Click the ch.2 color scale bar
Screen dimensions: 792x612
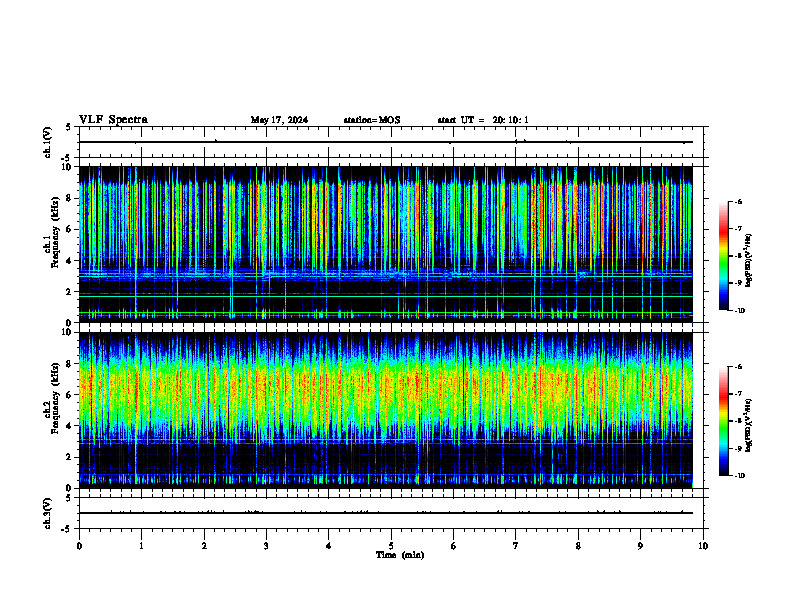pyautogui.click(x=723, y=421)
